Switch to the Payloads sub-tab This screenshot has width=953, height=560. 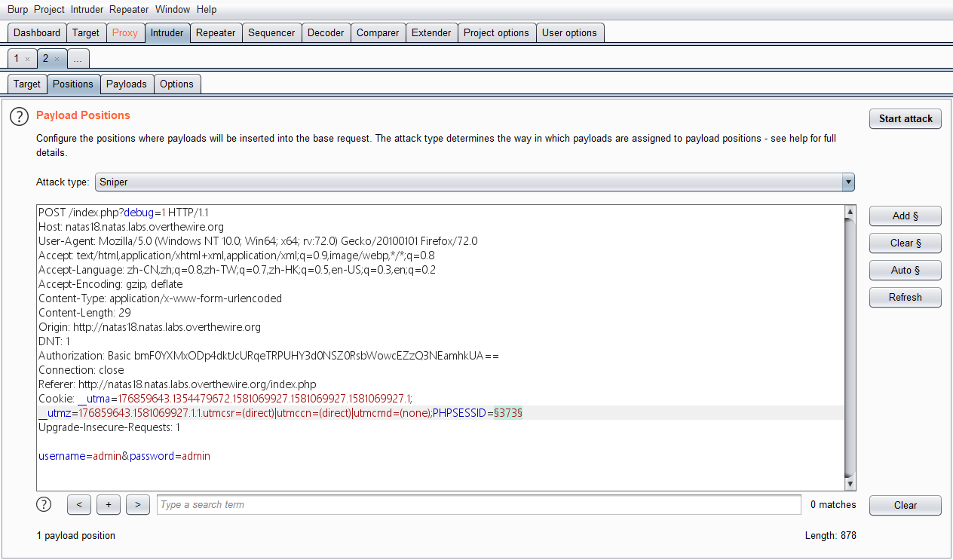coord(127,84)
